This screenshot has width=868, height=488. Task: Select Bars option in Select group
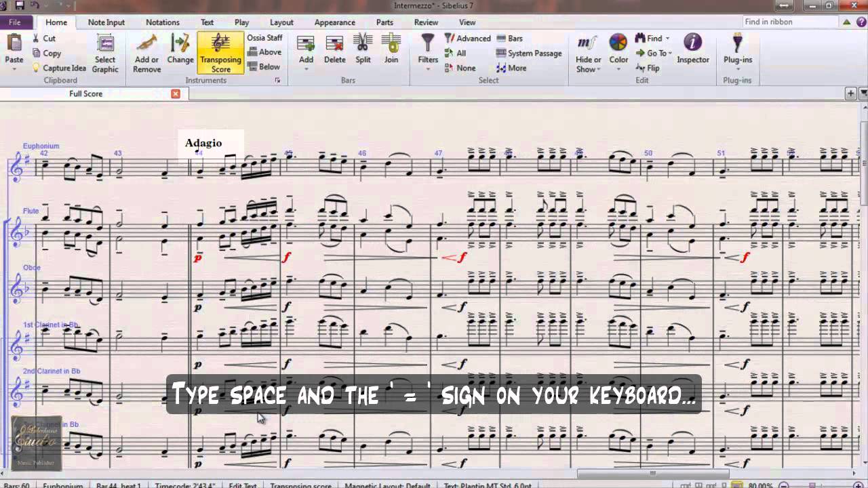click(x=509, y=39)
